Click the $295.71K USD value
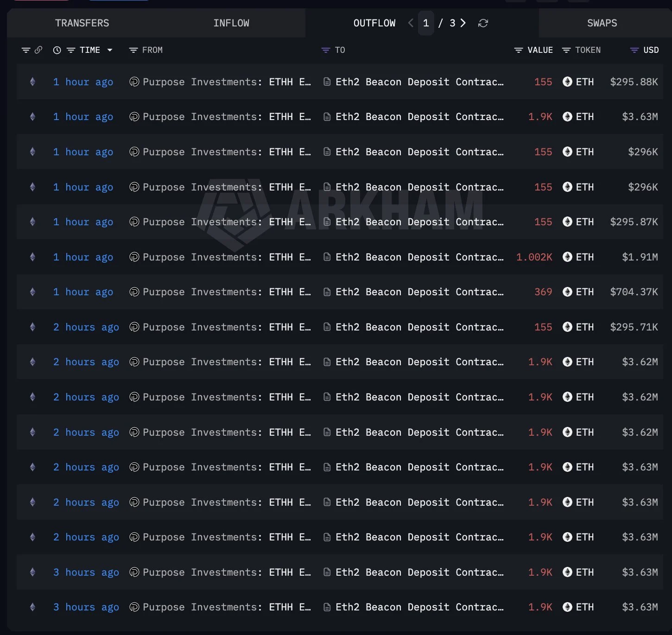Viewport: 672px width, 635px height. (634, 327)
